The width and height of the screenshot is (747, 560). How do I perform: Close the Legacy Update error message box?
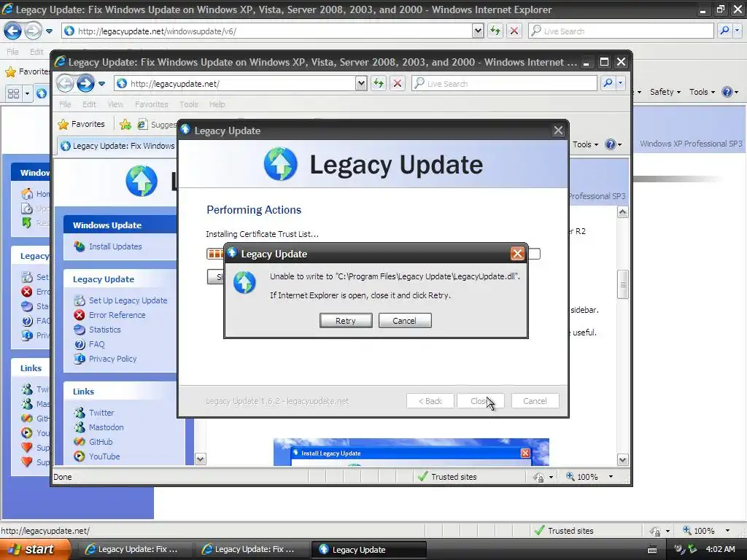point(517,253)
